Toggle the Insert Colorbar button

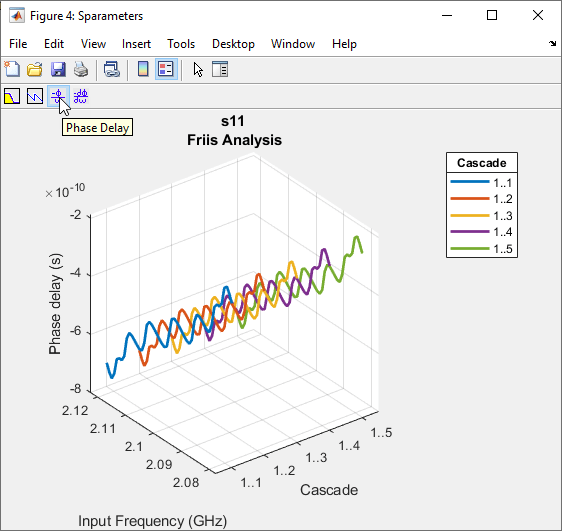click(x=143, y=69)
